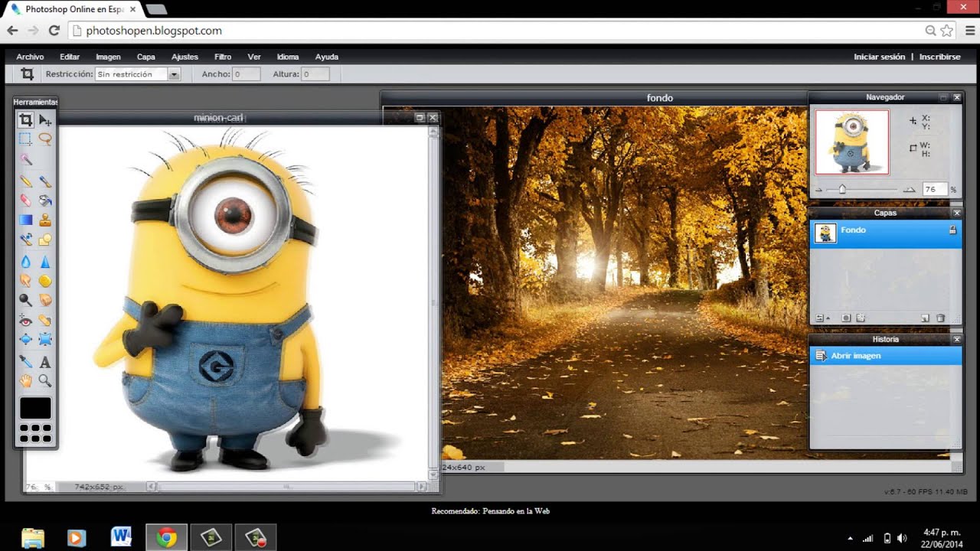The image size is (980, 551).
Task: Select the Brush tool
Action: point(45,181)
